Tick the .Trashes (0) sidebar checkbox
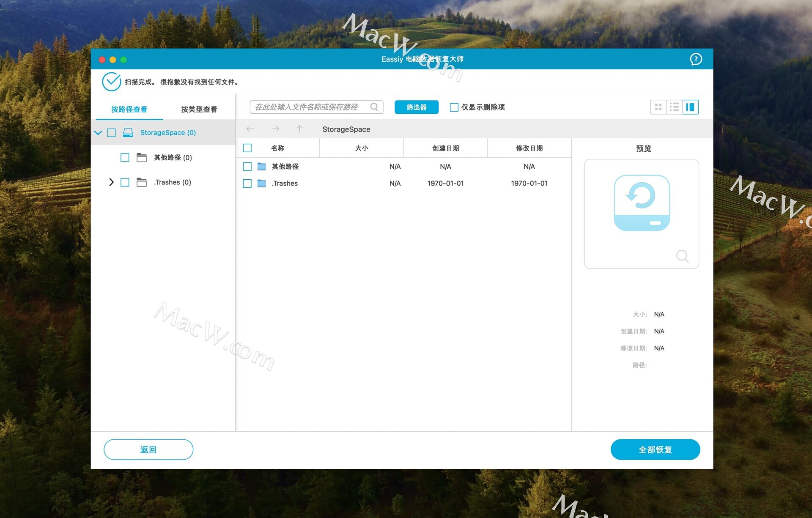 125,182
